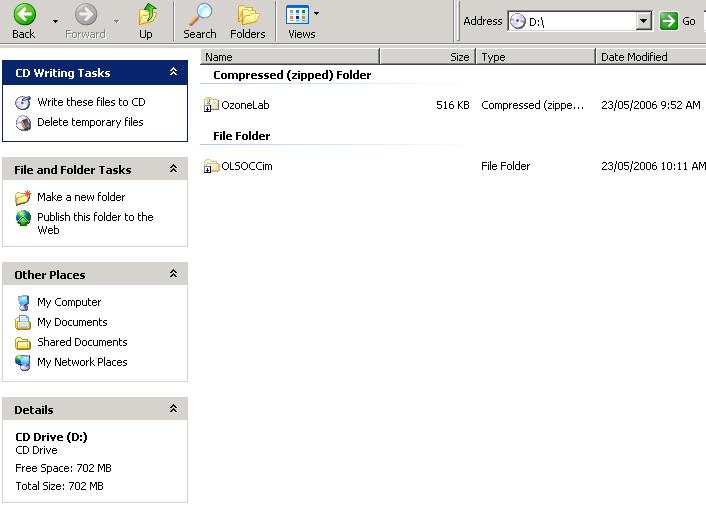706x513 pixels.
Task: Click Free Space: 702 MB text
Action: tap(63, 468)
